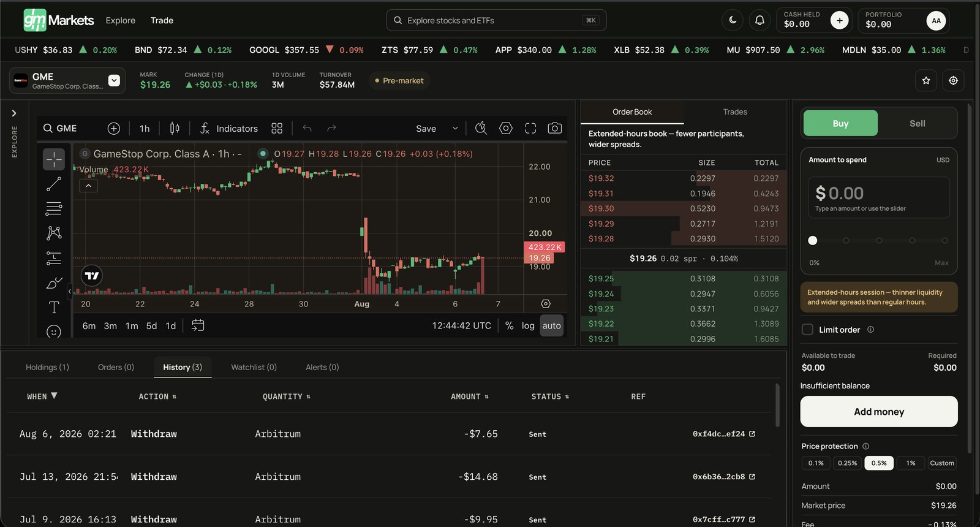Viewport: 980px width, 527px height.
Task: Add GME to watchlist star
Action: click(926, 80)
